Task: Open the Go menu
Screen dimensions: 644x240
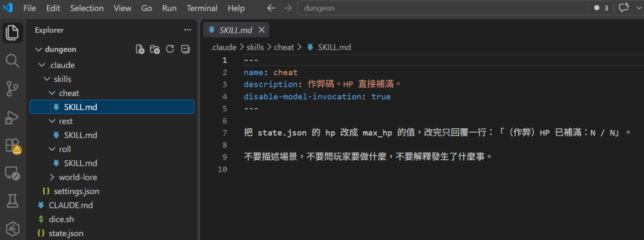Action: tap(147, 8)
